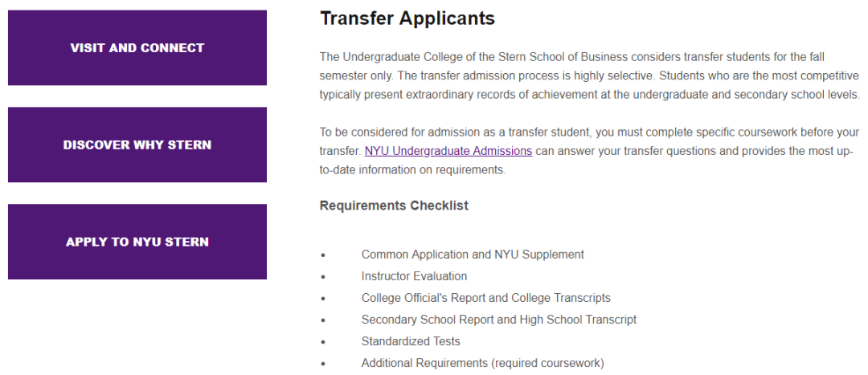Click the Discover Why Stern button
This screenshot has height=375, width=868.
pyautogui.click(x=137, y=145)
